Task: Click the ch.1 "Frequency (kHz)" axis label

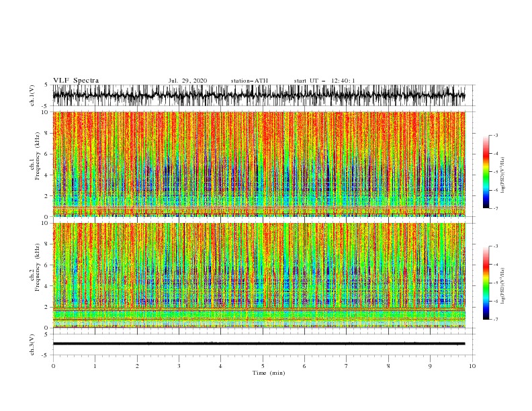Action: (37, 156)
